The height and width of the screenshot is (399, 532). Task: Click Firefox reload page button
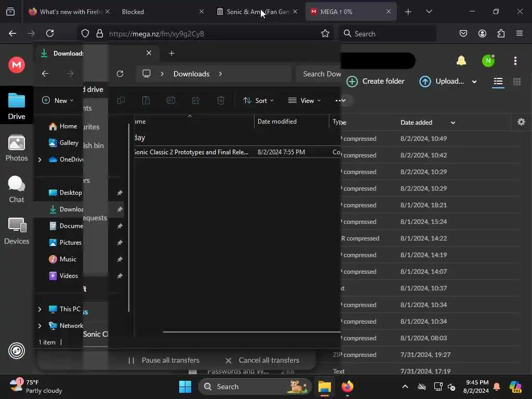(50, 33)
